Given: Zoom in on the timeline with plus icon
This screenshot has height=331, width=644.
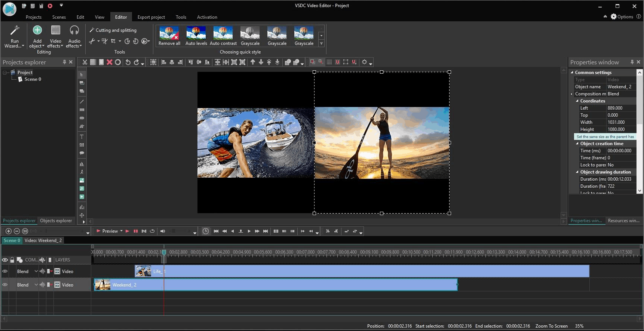Looking at the screenshot, I should (x=9, y=231).
